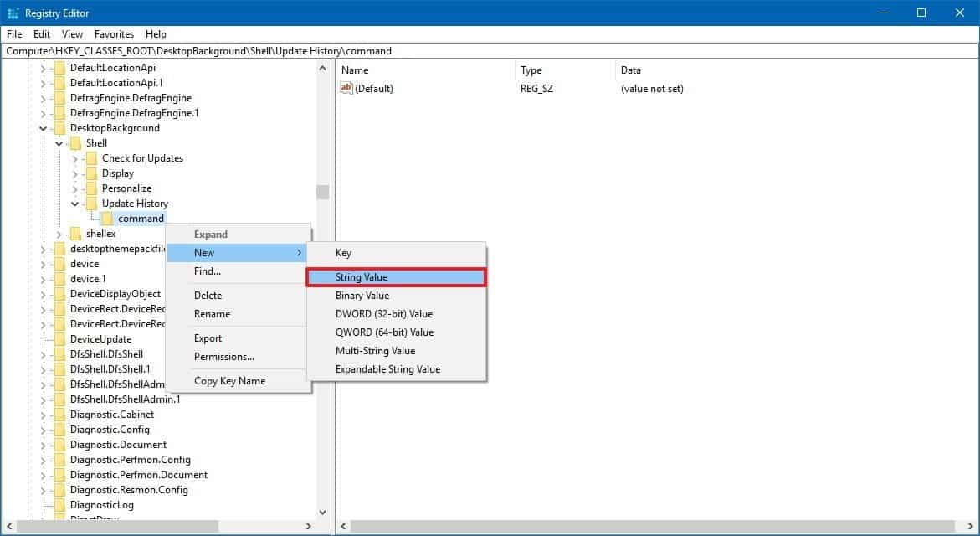The image size is (980, 536).
Task: Choose Delete from context menu
Action: [x=239, y=295]
